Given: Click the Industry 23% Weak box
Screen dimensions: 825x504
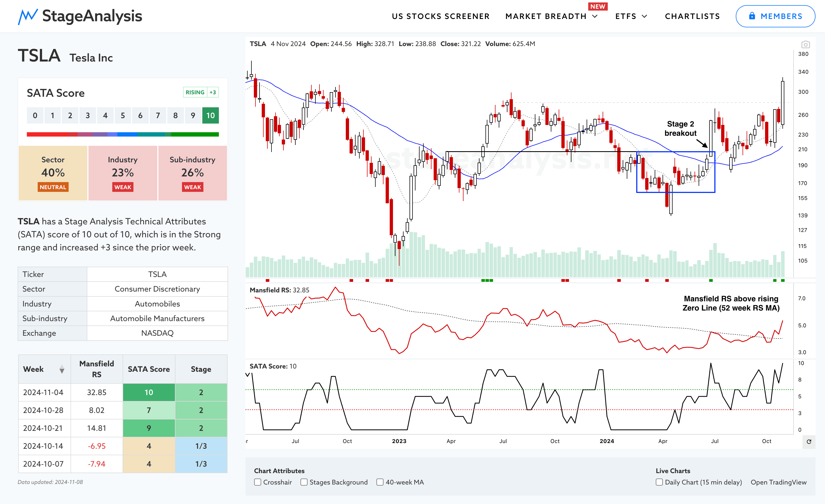Looking at the screenshot, I should coord(123,173).
